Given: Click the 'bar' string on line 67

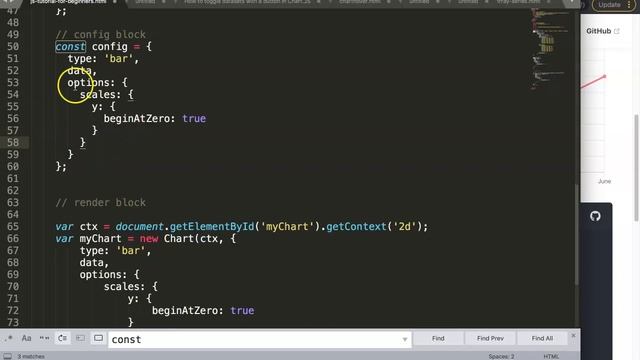Looking at the screenshot, I should (x=131, y=251).
